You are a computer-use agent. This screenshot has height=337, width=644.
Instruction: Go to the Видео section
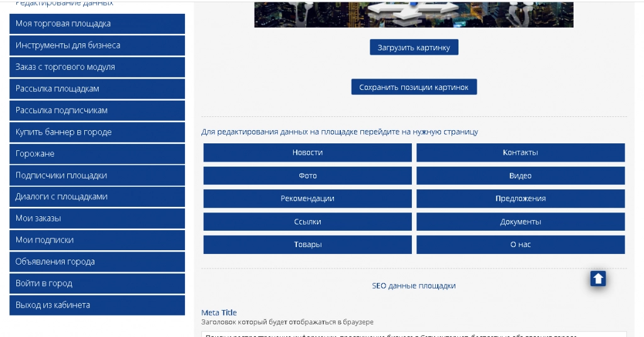click(x=520, y=175)
